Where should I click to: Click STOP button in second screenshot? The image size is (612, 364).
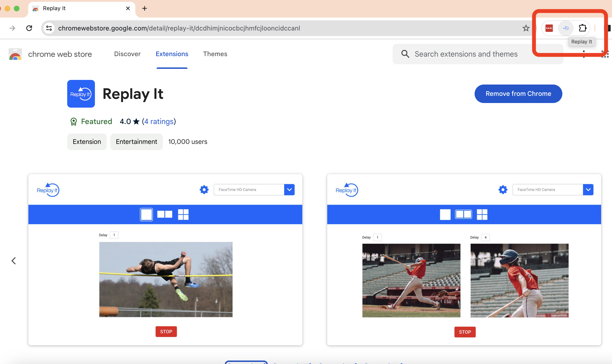pos(465,332)
